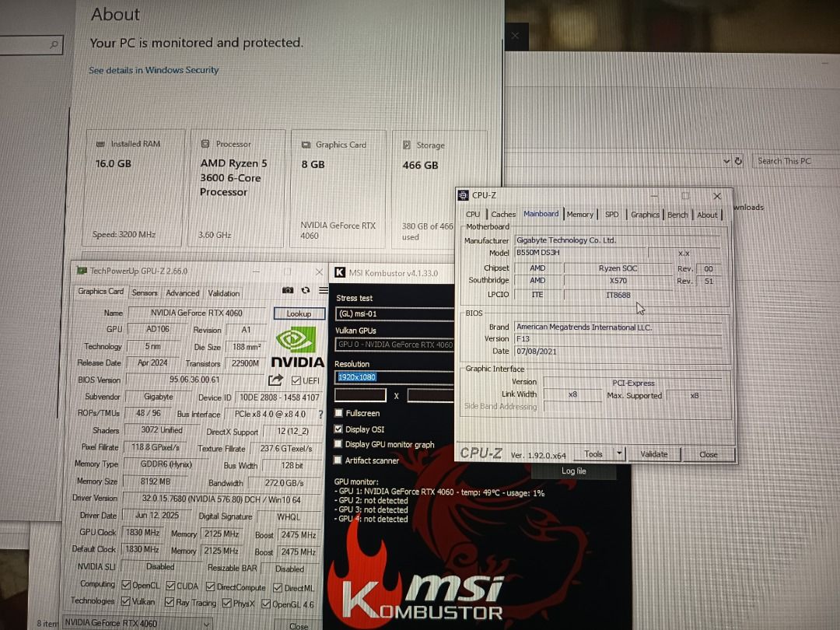The width and height of the screenshot is (840, 630).
Task: Open the GPU selector dropdown in GPU-Z
Action: coord(137,623)
